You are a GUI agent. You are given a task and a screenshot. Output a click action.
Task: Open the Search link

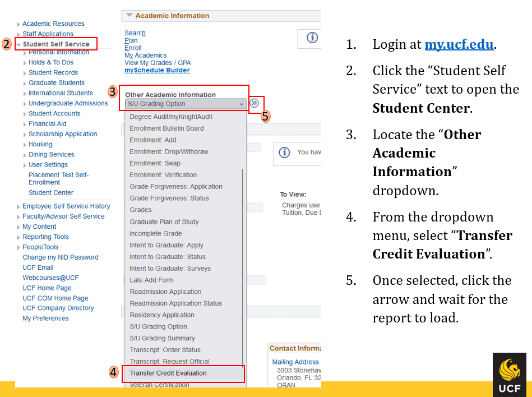(135, 33)
